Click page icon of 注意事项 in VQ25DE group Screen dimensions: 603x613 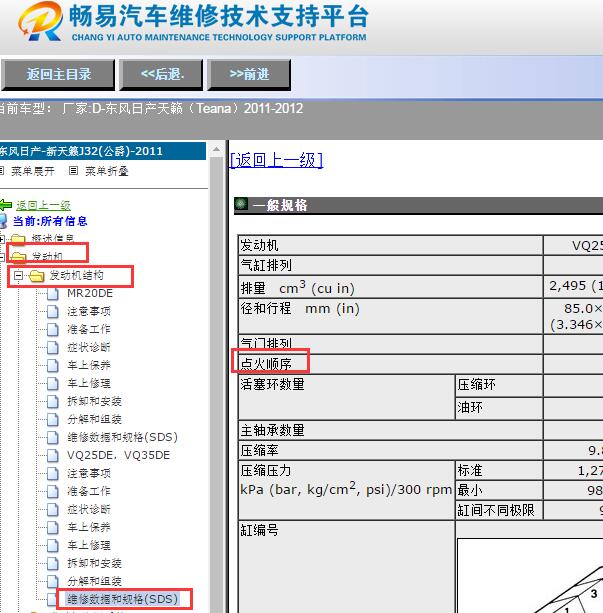point(53,473)
